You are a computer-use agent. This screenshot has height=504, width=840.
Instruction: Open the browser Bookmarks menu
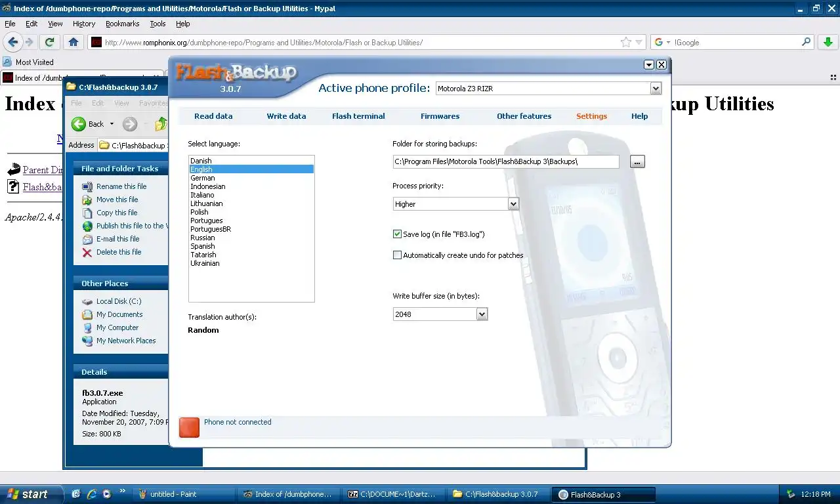pyautogui.click(x=122, y=24)
